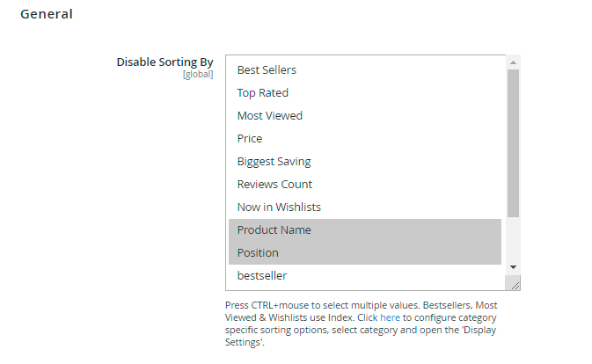Click the [global] scope label
The width and height of the screenshot is (592, 364).
(197, 75)
